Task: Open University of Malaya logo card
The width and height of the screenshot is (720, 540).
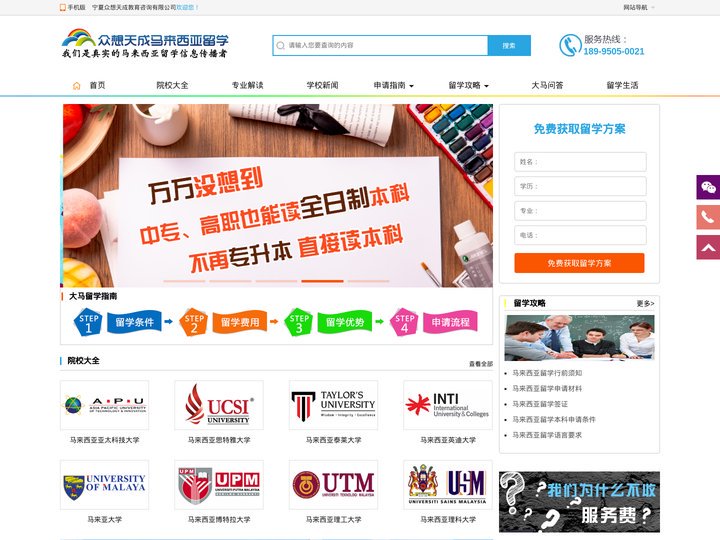Action: click(105, 485)
